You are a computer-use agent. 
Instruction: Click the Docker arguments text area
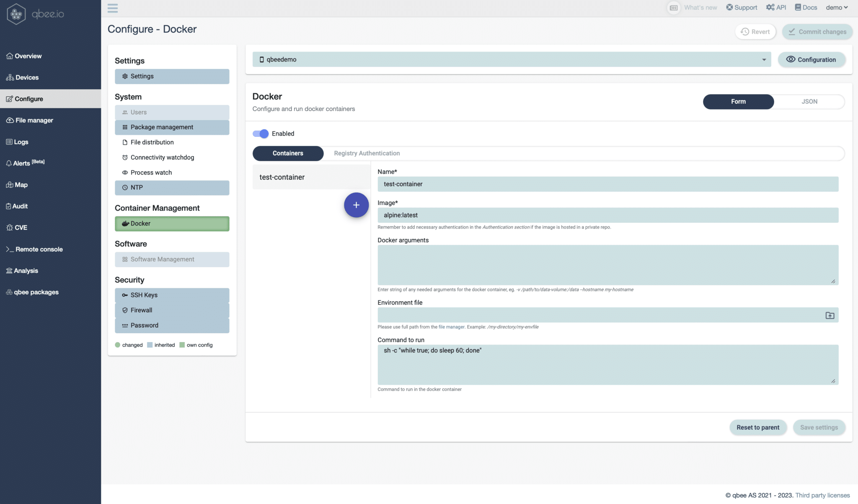coord(608,265)
